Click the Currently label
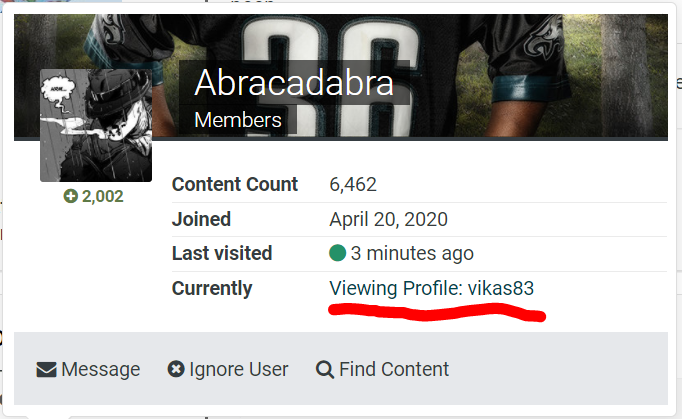 pyautogui.click(x=212, y=288)
